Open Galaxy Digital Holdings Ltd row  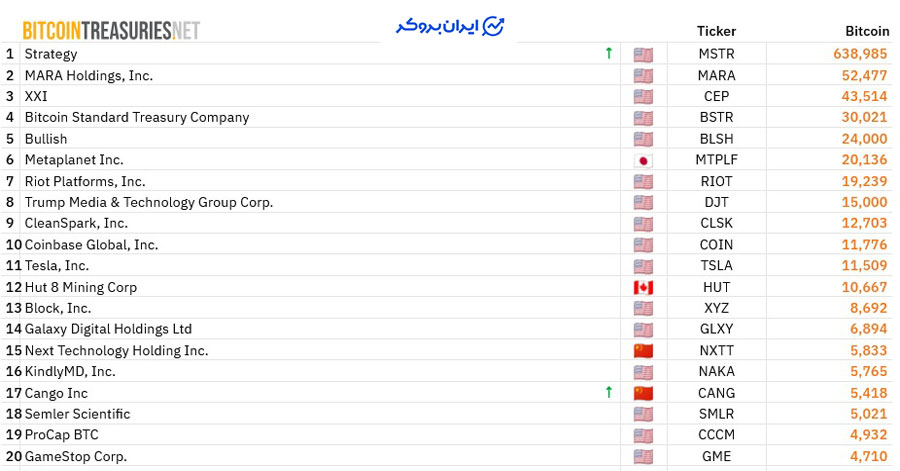click(108, 329)
